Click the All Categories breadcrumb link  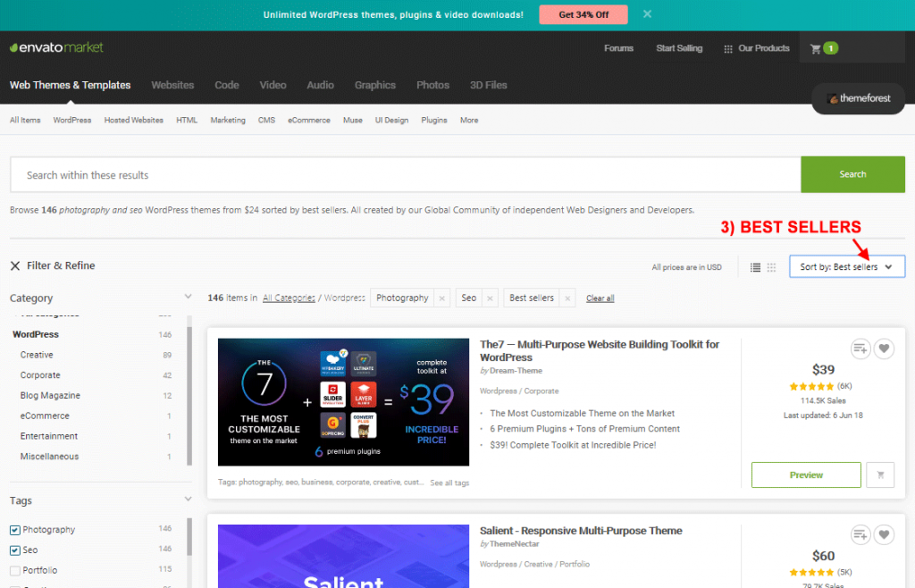(x=289, y=298)
